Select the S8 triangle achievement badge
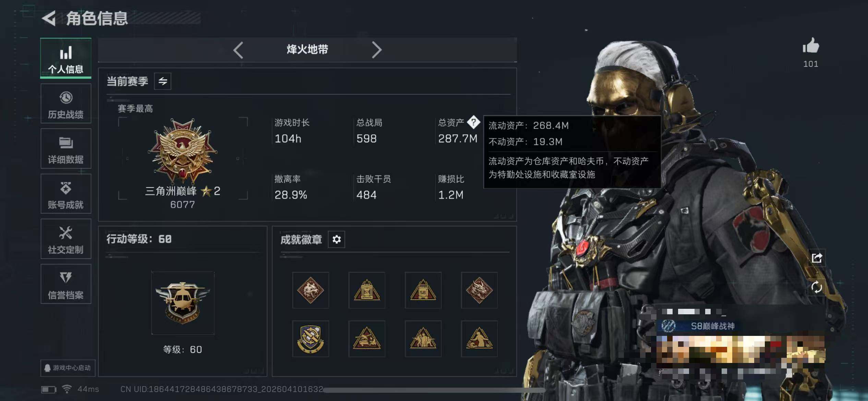Image resolution: width=868 pixels, height=401 pixels. click(x=423, y=290)
